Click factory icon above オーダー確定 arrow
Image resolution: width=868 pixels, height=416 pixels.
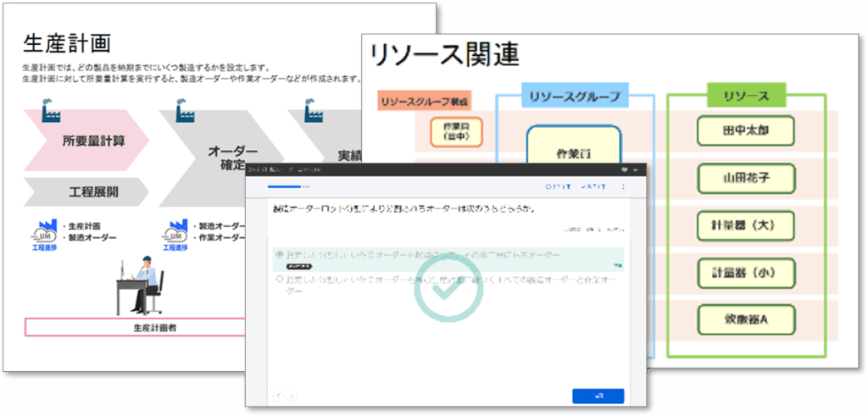click(186, 112)
